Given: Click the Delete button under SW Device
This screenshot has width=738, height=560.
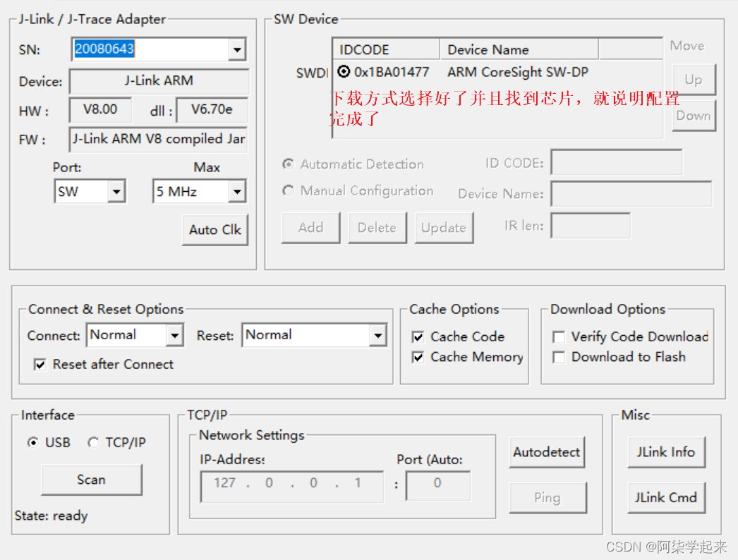Looking at the screenshot, I should click(x=377, y=227).
